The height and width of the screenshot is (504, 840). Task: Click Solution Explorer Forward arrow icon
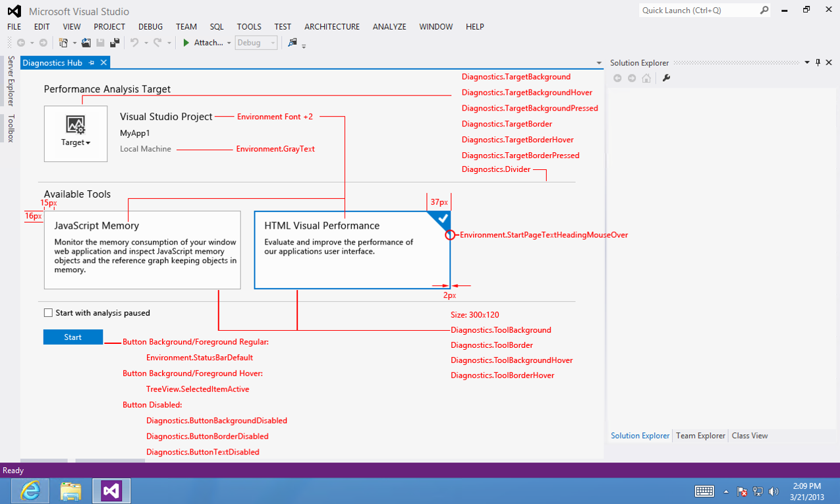632,78
